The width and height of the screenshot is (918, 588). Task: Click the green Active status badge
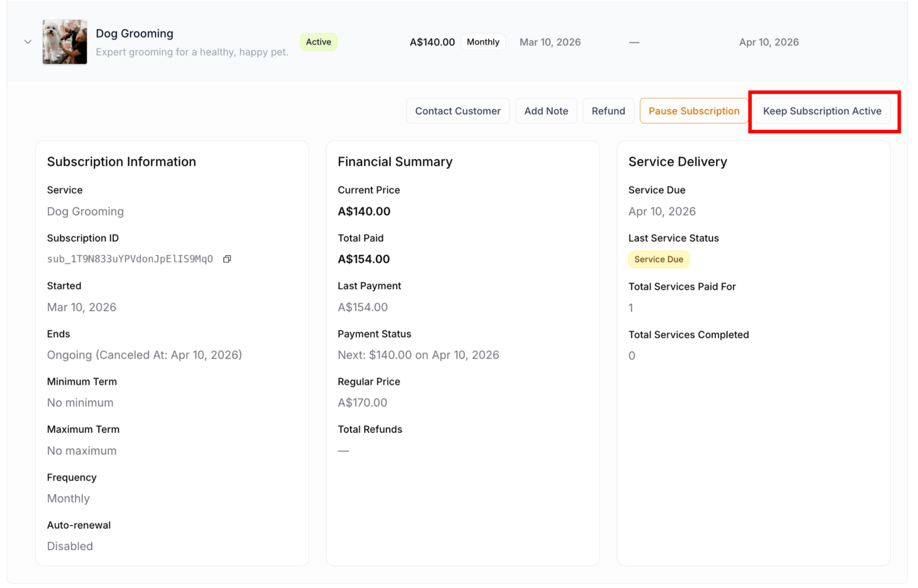point(318,42)
